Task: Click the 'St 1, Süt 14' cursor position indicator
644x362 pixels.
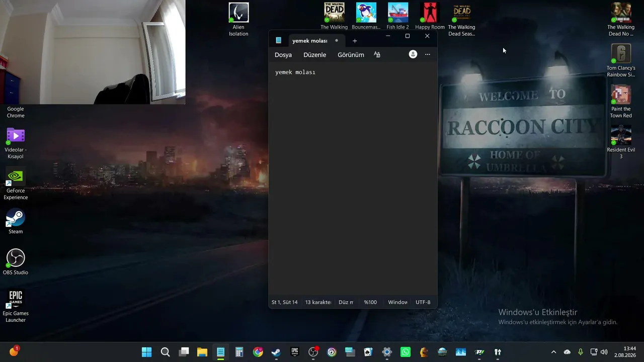Action: tap(285, 302)
